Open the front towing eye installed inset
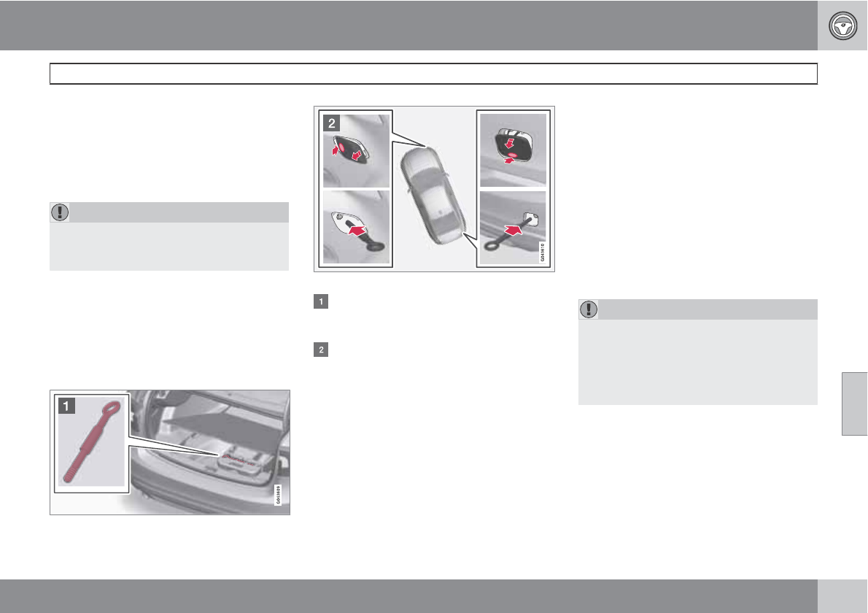Viewport: 868px width, 613px height. [357, 227]
